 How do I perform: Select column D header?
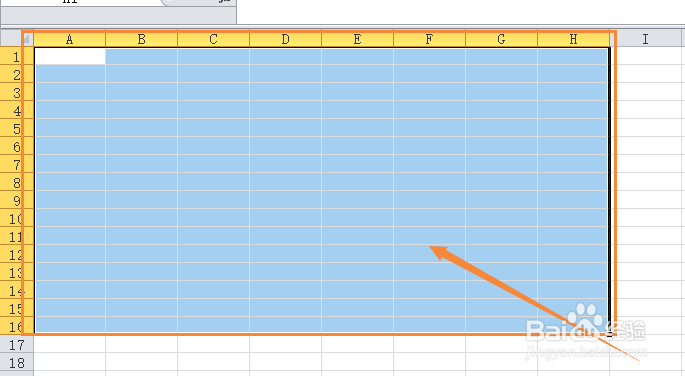pos(286,39)
